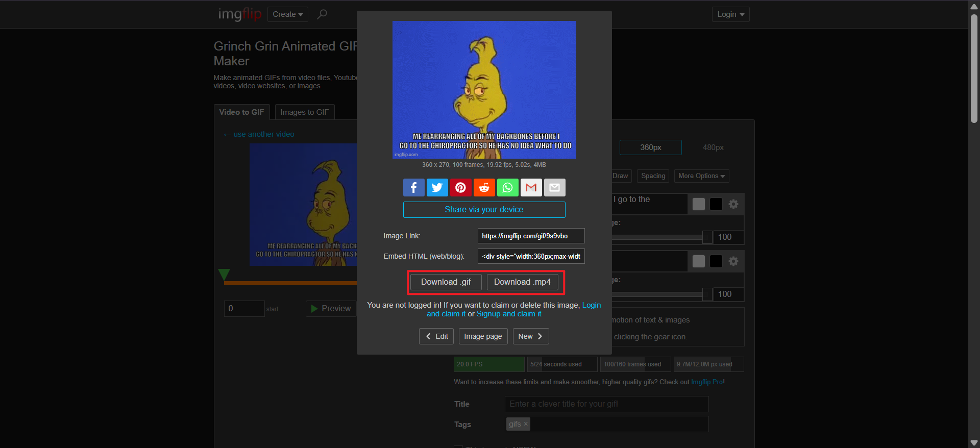Pick the gray font color for first text
Screen dimensions: 980x448
point(699,204)
